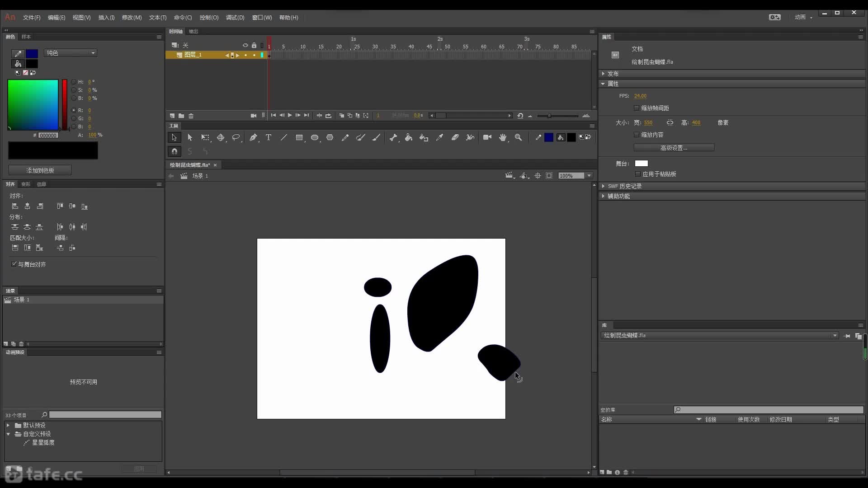
Task: Open the 帮助(H) menu
Action: point(289,18)
